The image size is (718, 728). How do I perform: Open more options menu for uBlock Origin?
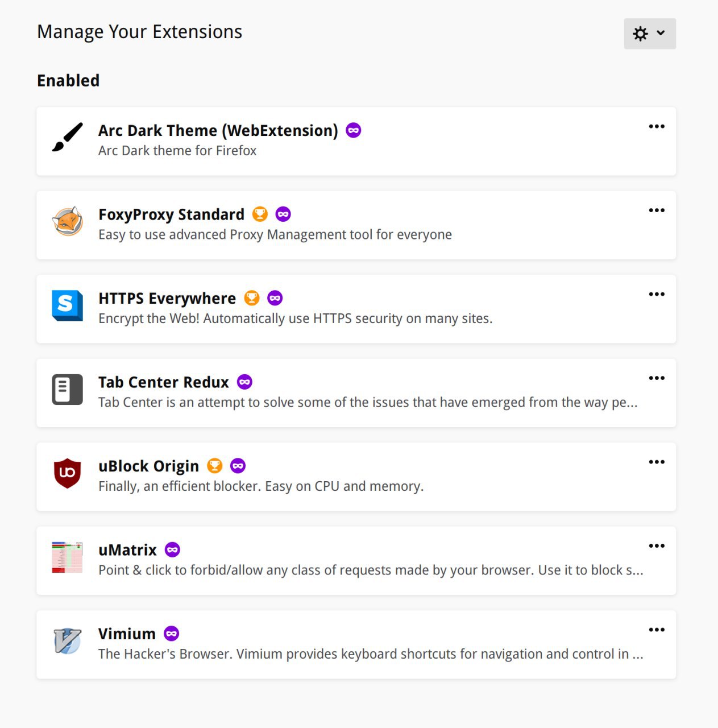[657, 462]
